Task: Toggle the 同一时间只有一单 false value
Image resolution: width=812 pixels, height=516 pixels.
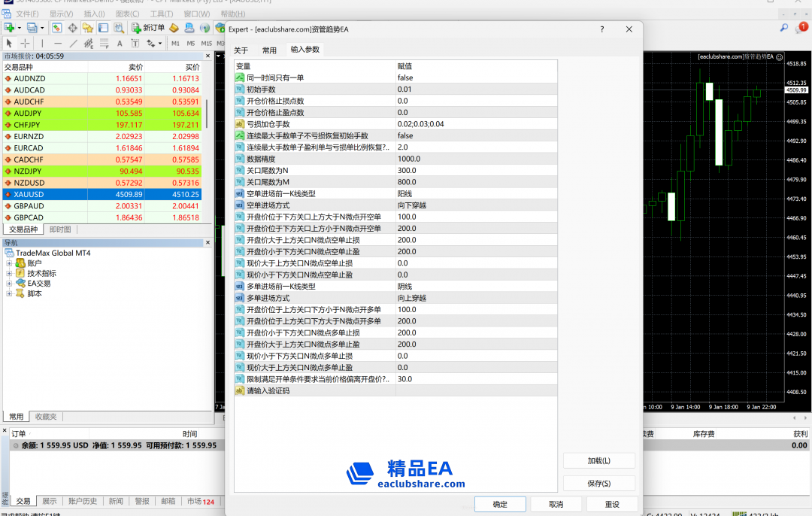Action: click(405, 77)
